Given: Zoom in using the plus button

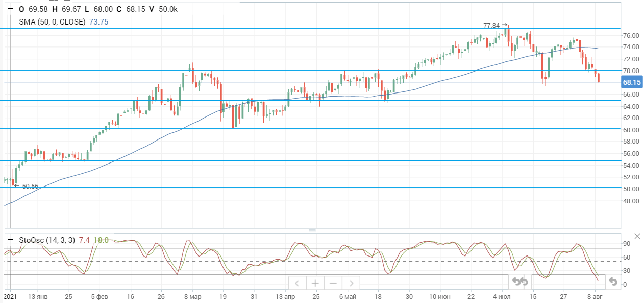Looking at the screenshot, I should (x=315, y=283).
